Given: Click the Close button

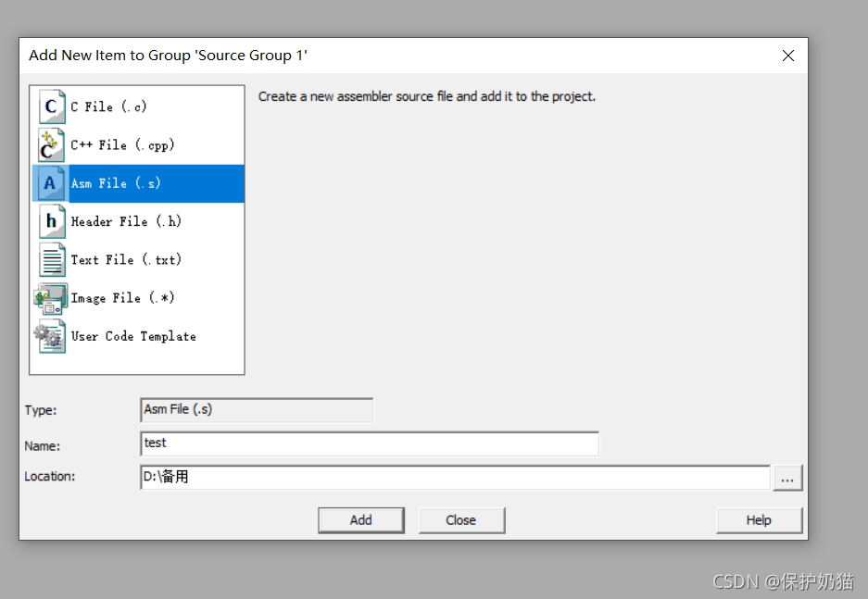Looking at the screenshot, I should click(461, 520).
